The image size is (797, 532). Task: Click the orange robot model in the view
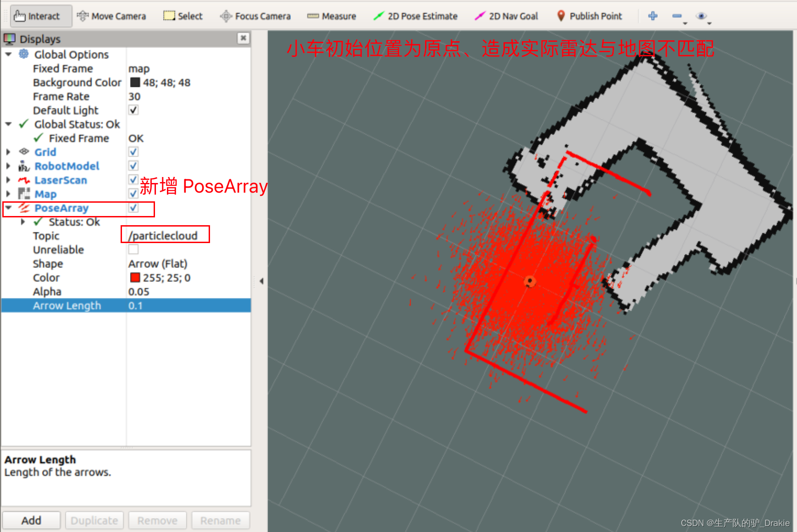[530, 281]
